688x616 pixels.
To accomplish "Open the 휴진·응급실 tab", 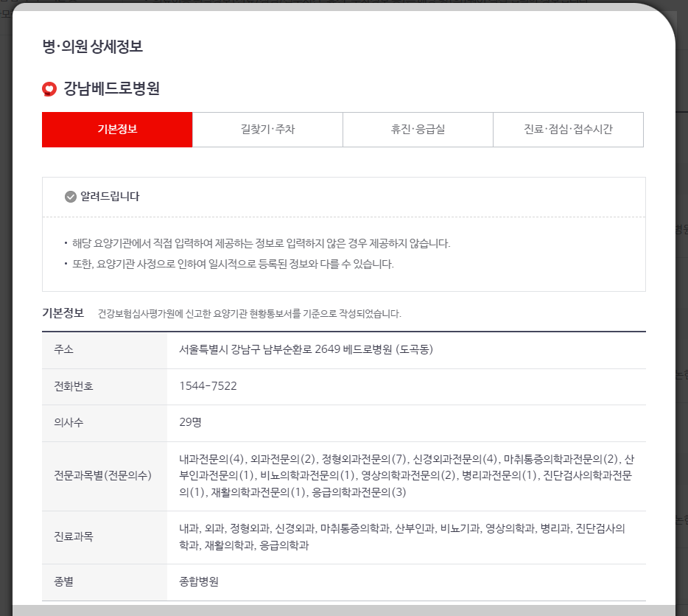I will [418, 130].
